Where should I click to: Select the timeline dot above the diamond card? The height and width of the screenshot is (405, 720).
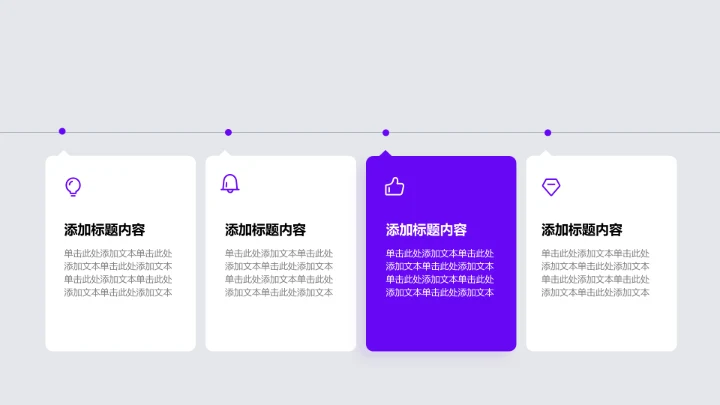coord(547,132)
